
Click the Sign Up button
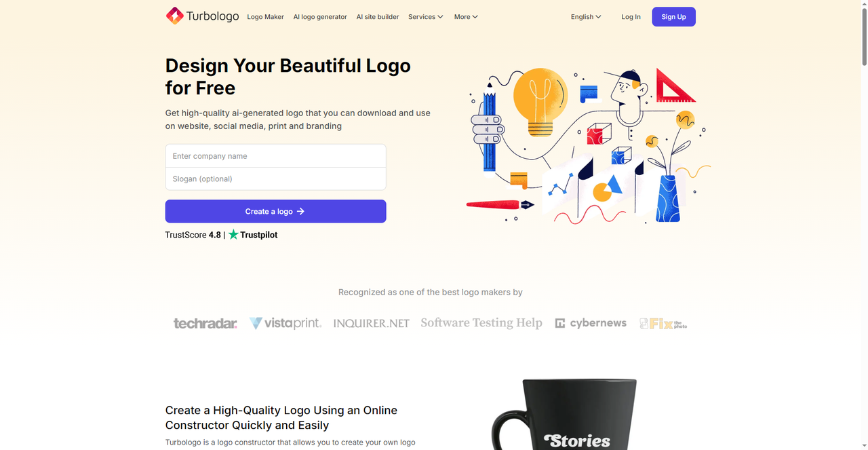[x=673, y=17]
